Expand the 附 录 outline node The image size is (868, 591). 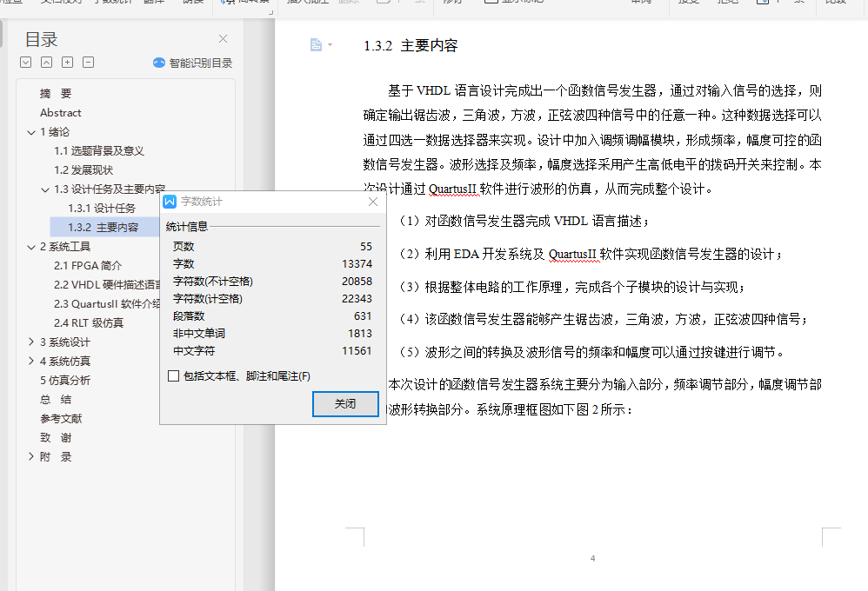click(x=31, y=456)
